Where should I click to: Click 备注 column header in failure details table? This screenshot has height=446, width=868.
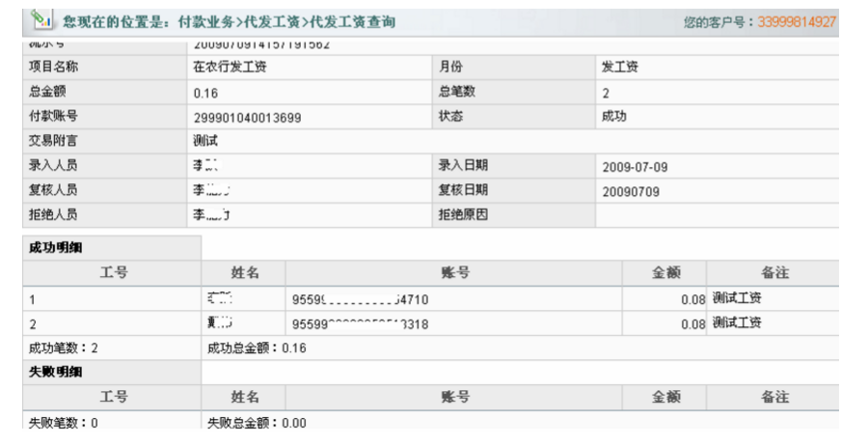(774, 398)
